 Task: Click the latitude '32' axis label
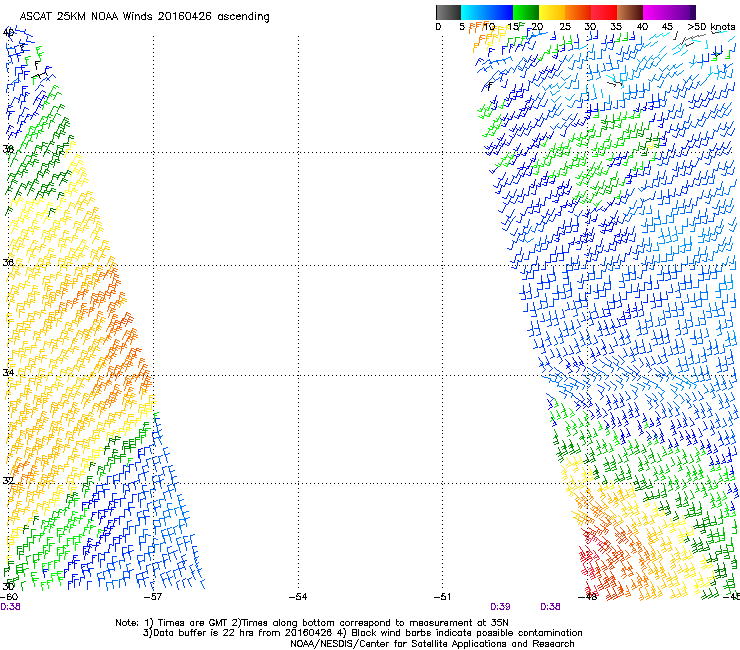coord(8,481)
